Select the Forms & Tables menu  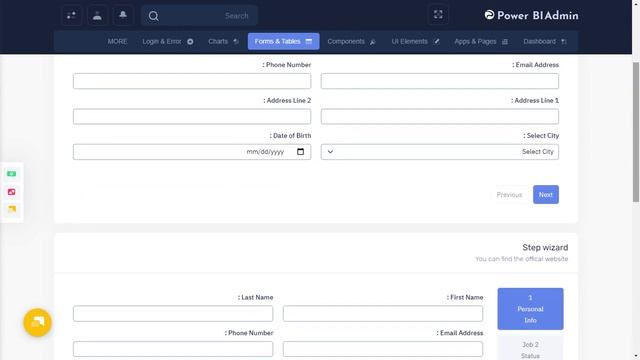(283, 41)
